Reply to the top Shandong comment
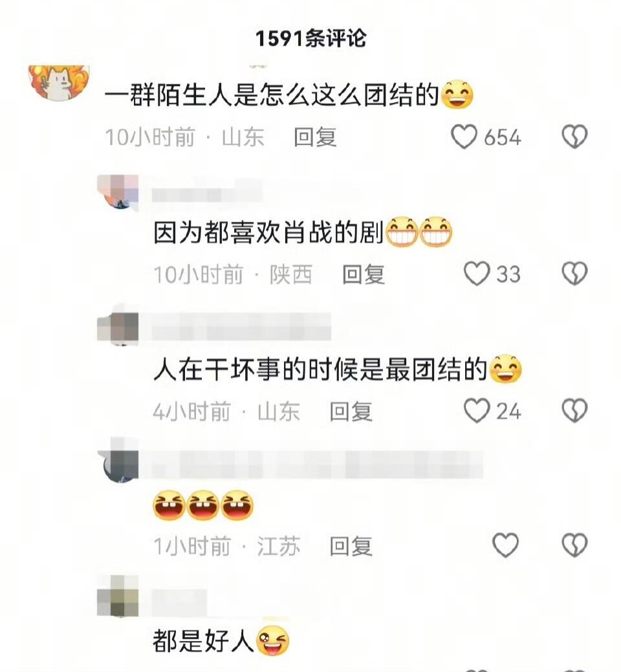 click(315, 137)
